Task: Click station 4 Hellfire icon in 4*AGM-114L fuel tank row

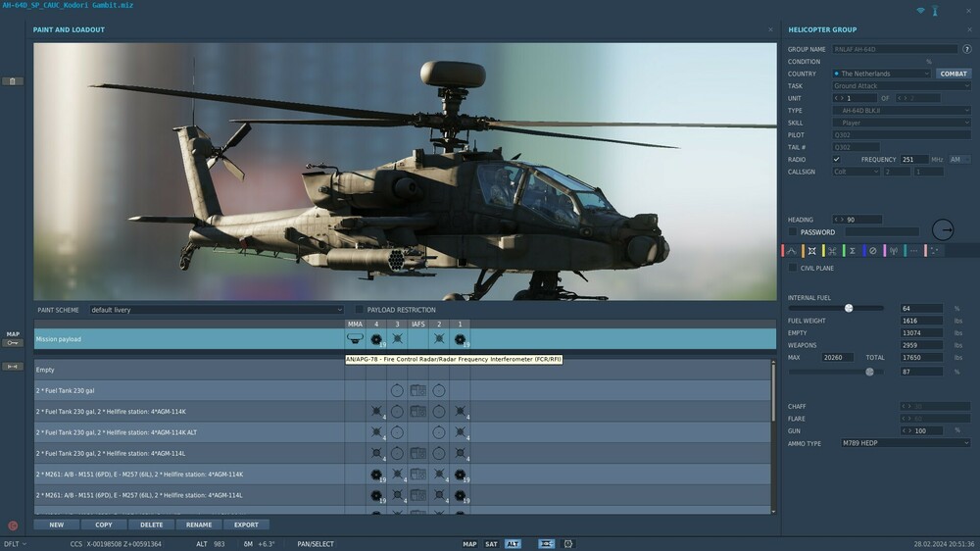Action: point(376,453)
